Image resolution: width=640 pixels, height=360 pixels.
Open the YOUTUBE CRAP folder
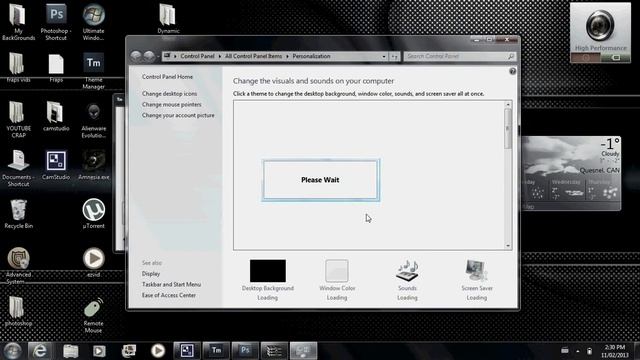pyautogui.click(x=18, y=120)
